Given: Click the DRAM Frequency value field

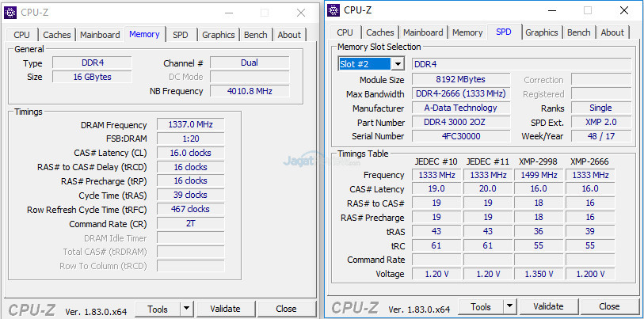Looking at the screenshot, I should tap(190, 125).
